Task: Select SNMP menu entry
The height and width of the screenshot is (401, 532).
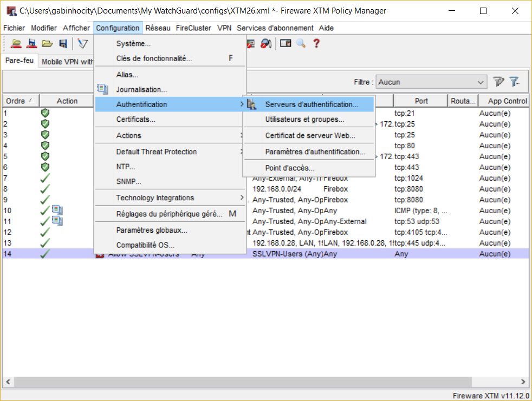Action: click(x=170, y=182)
